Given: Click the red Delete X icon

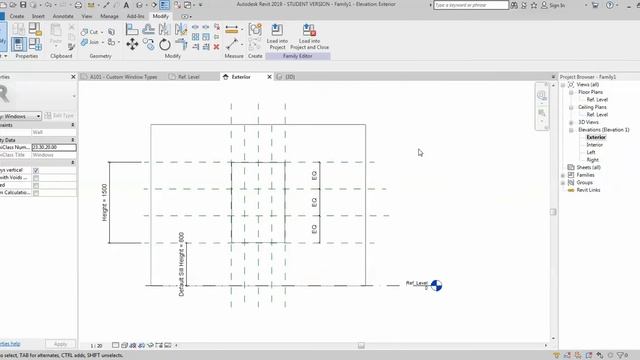Looking at the screenshot, I should 216,47.
